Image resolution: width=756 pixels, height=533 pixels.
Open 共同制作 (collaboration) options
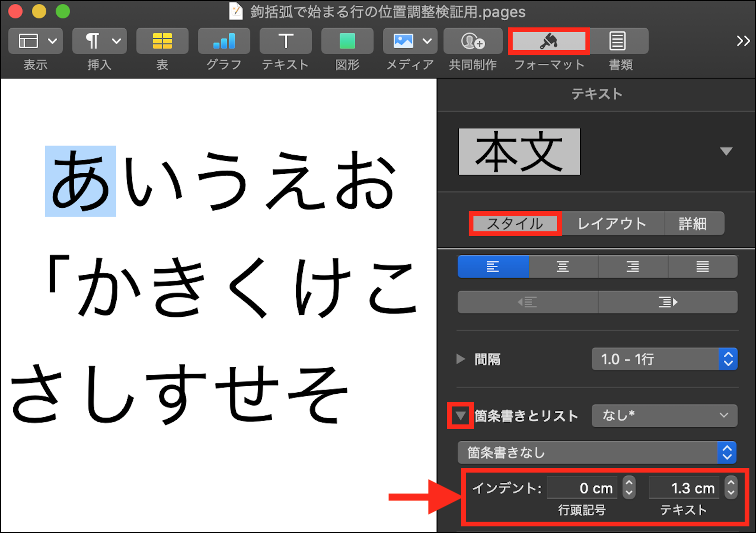472,41
